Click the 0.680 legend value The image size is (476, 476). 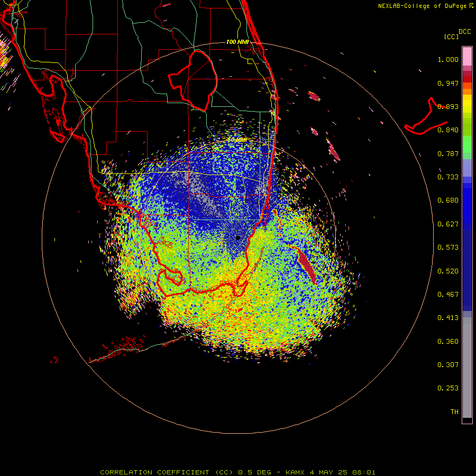point(448,200)
